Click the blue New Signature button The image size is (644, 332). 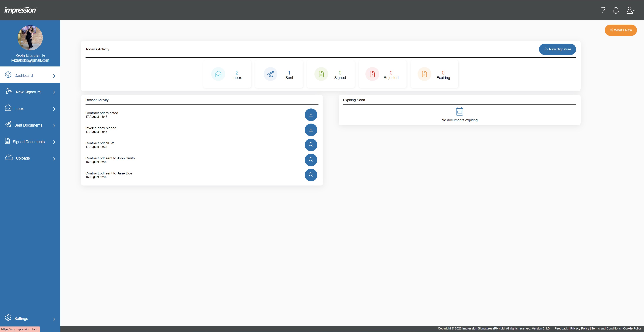pyautogui.click(x=557, y=49)
